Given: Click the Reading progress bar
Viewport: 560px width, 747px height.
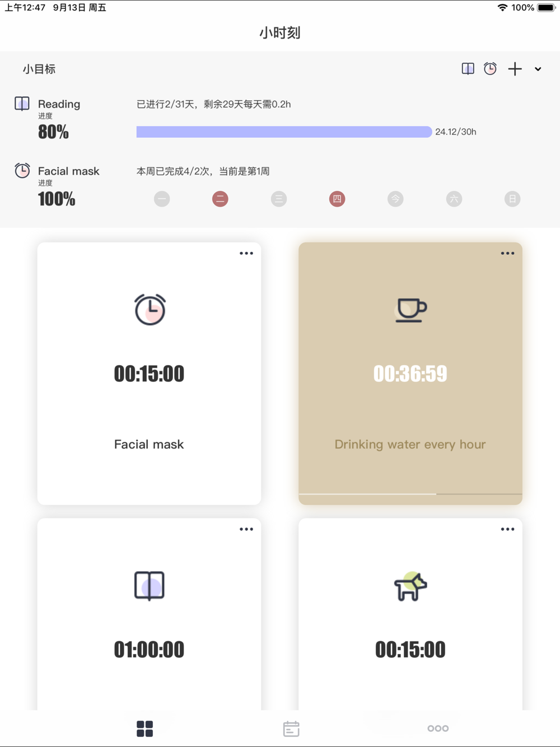Looking at the screenshot, I should (284, 132).
